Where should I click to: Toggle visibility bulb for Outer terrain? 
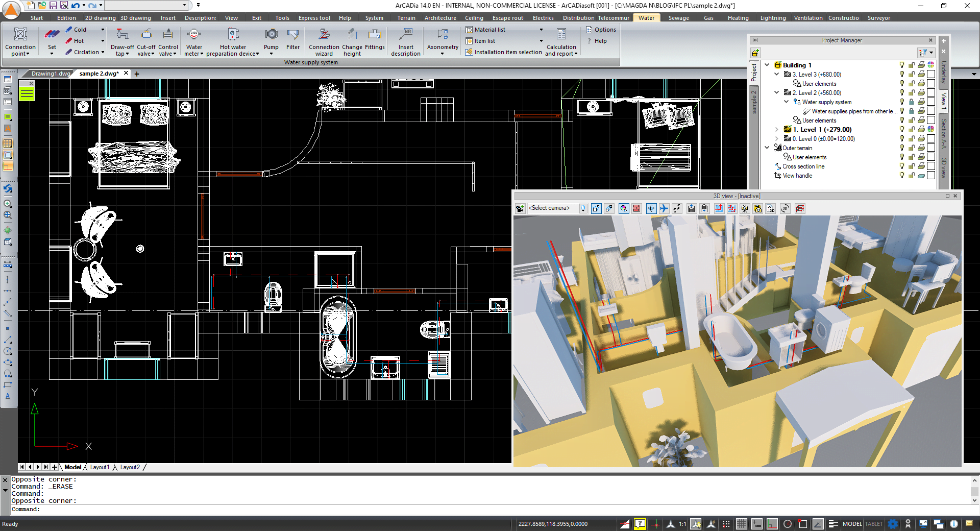tap(902, 148)
